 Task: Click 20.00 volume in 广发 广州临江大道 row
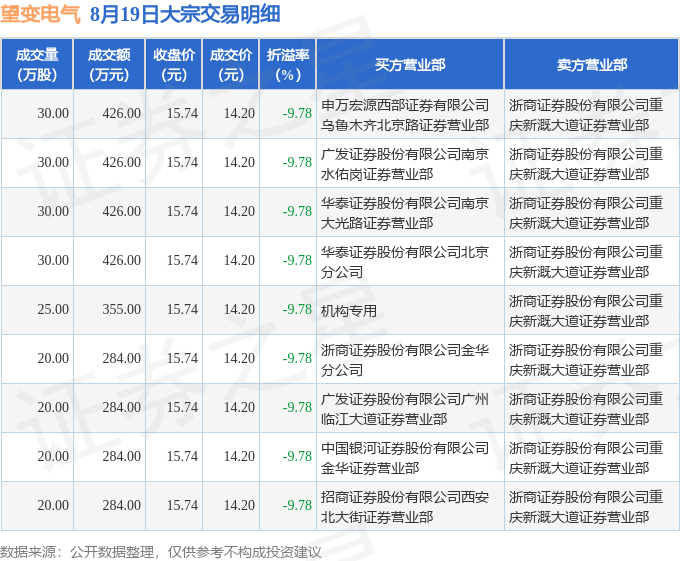(x=53, y=408)
